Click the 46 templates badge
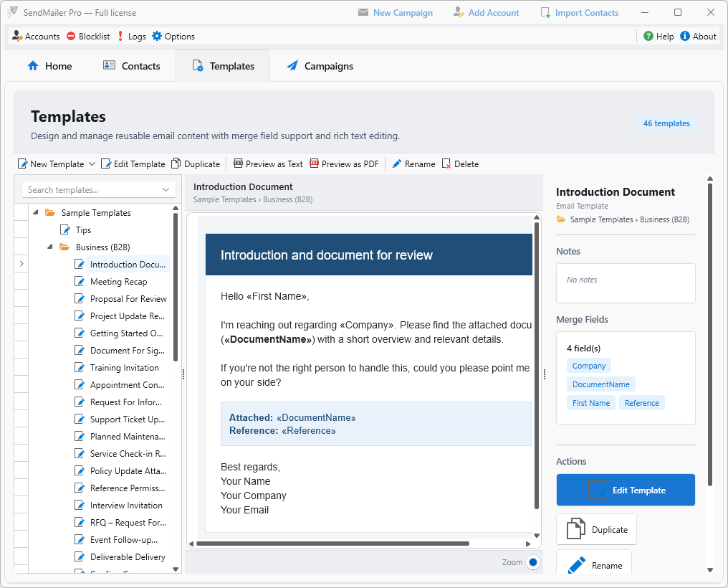 point(666,123)
